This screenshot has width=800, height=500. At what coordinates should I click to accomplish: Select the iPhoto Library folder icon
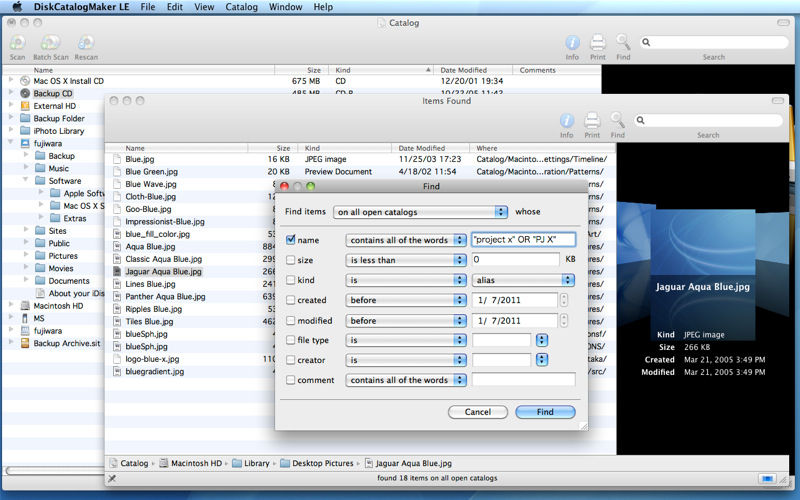point(25,131)
